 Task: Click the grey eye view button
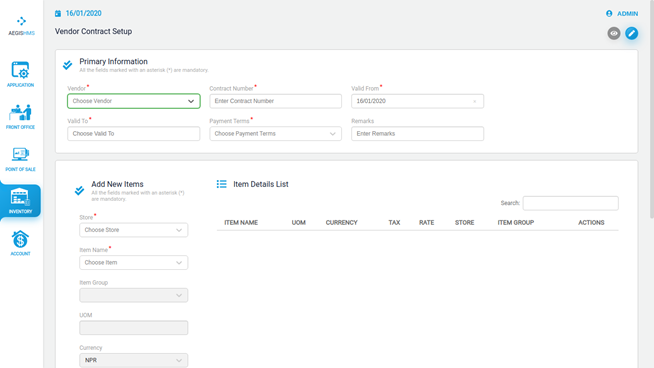pyautogui.click(x=614, y=33)
